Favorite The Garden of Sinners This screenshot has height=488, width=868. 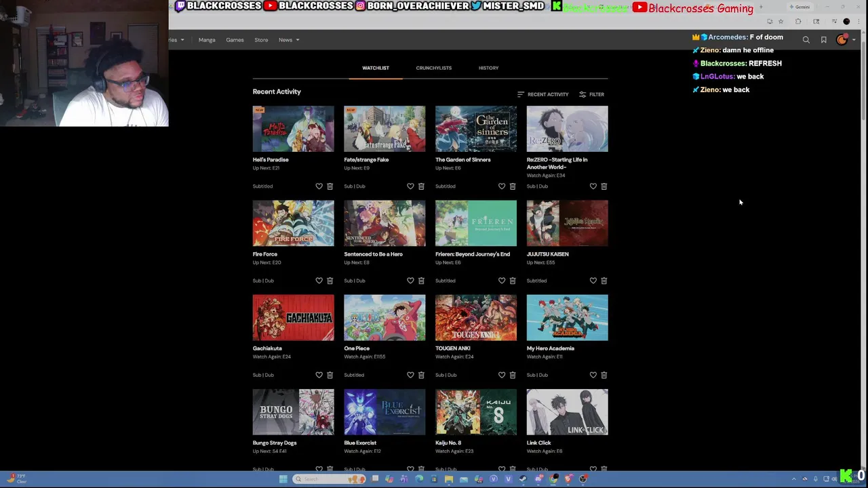coord(502,186)
